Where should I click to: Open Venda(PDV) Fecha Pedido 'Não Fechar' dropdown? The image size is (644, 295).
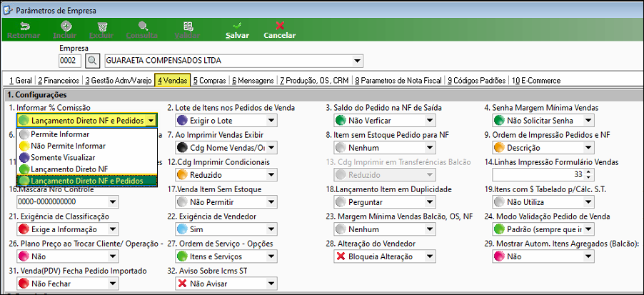pyautogui.click(x=113, y=284)
